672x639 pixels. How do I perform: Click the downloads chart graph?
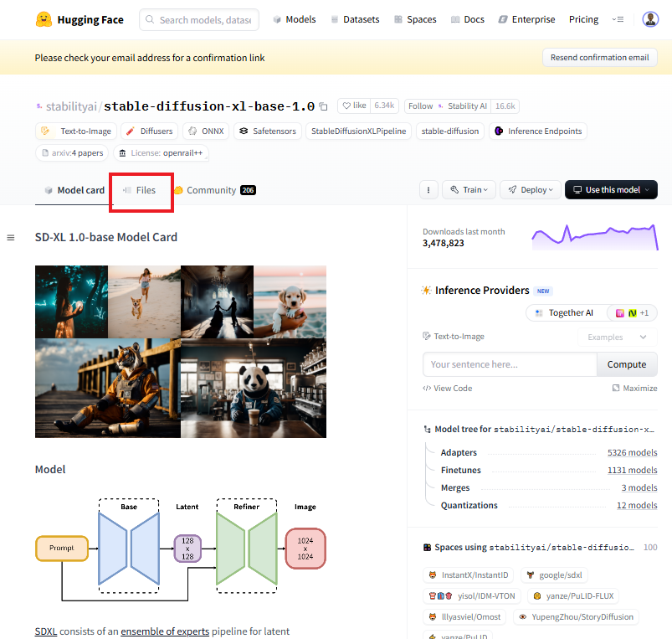point(595,237)
